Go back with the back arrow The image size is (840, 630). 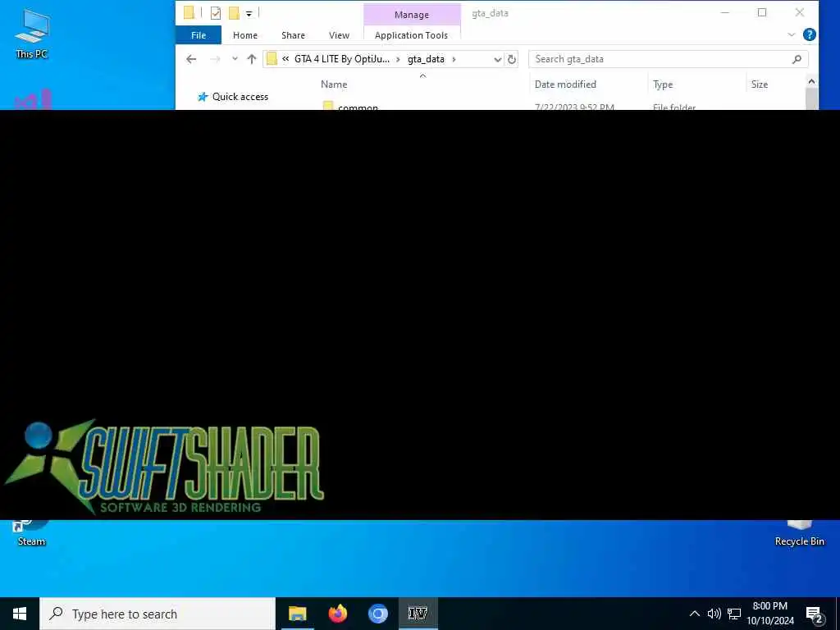(191, 59)
